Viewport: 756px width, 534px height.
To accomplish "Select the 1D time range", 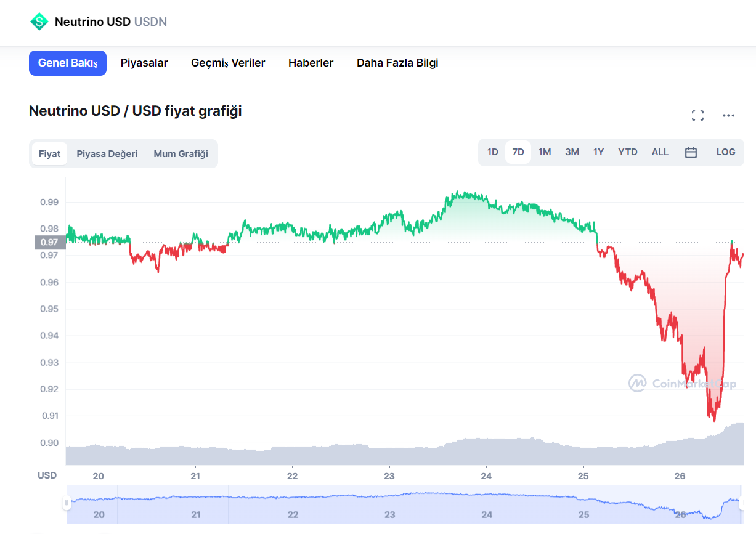I will (x=492, y=152).
